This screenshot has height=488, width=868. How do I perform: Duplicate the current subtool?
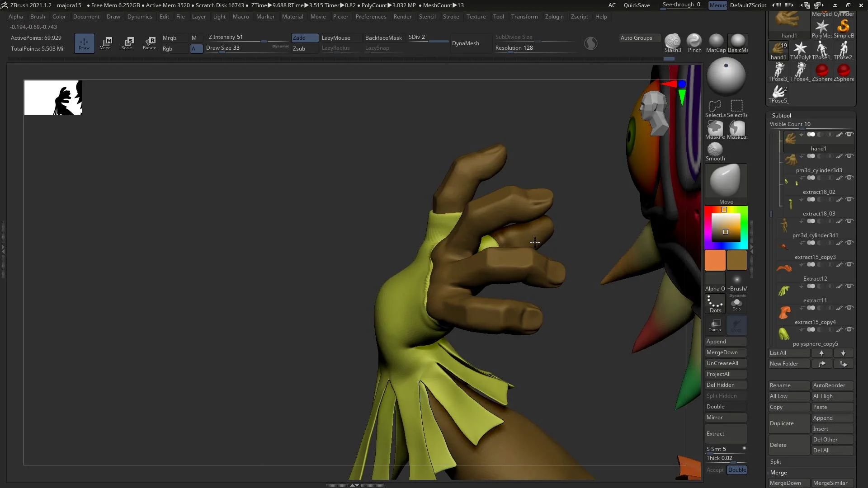788,423
